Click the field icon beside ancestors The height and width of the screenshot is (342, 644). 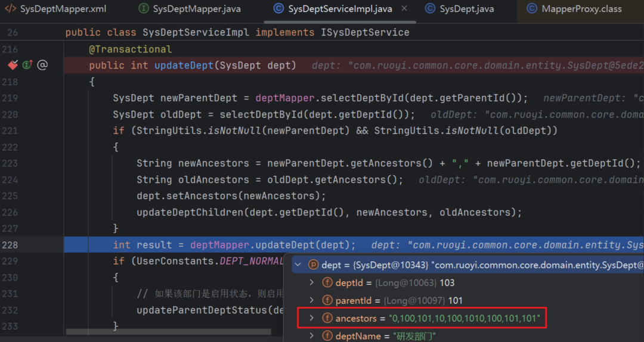[327, 318]
